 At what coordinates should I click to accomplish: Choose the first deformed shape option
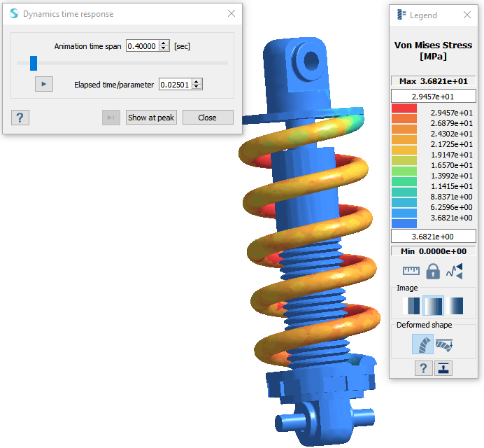coord(422,344)
